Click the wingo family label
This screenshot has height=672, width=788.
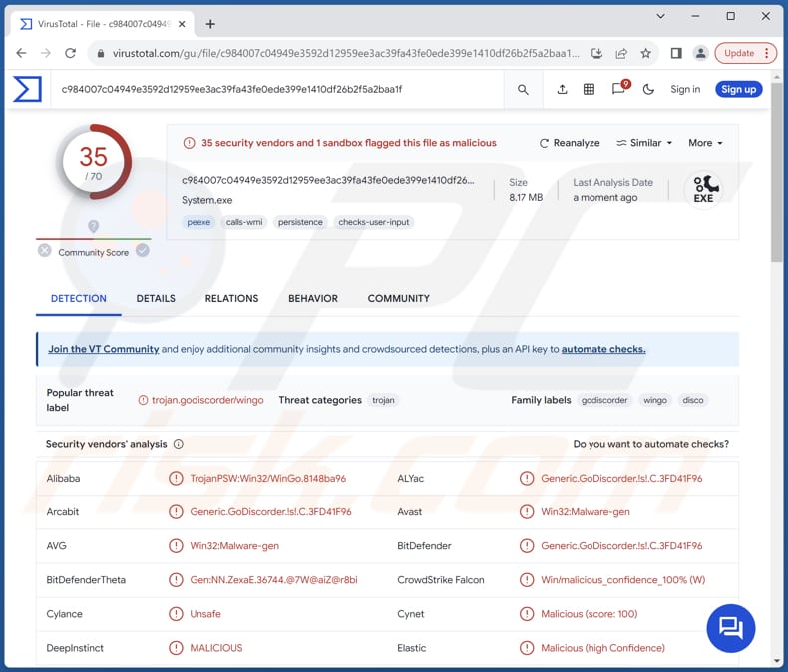pos(655,400)
